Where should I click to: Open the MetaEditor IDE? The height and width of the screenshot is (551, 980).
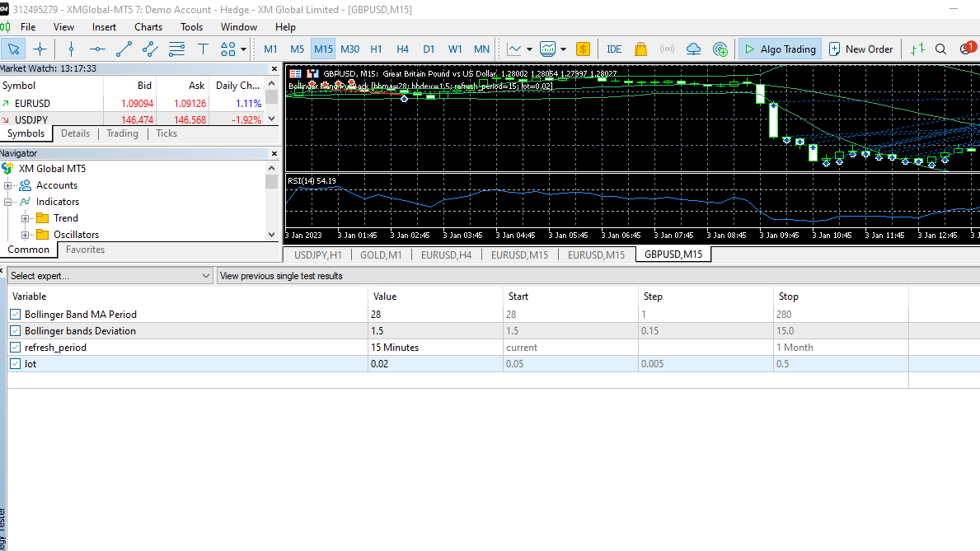tap(613, 49)
